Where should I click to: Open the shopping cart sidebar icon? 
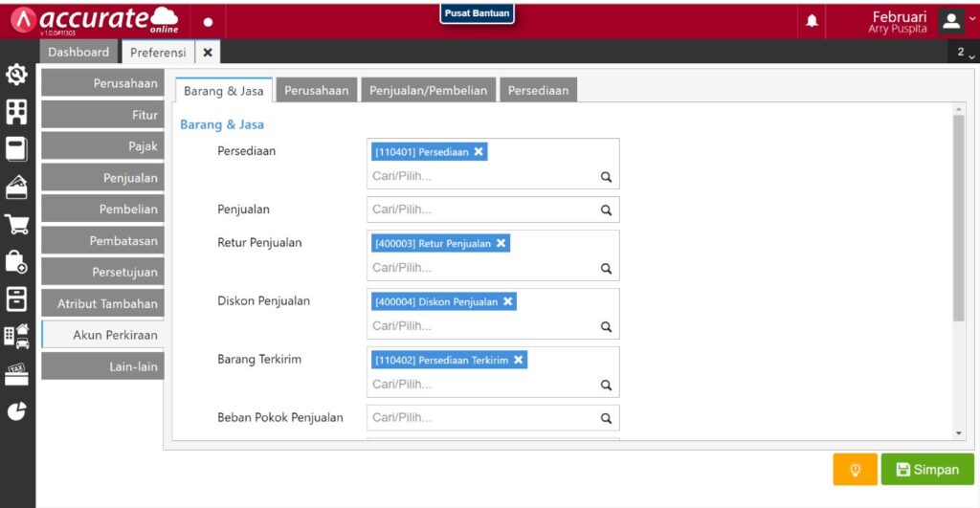click(x=16, y=225)
